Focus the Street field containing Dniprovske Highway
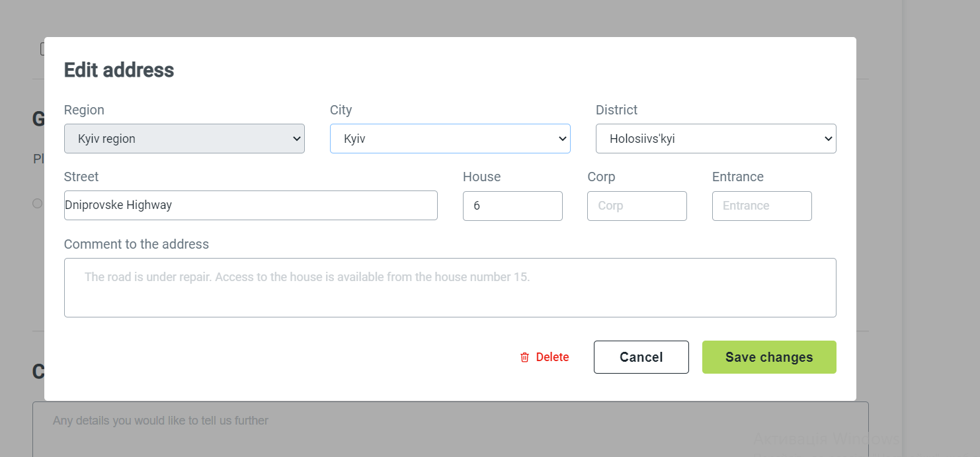The width and height of the screenshot is (980, 457). (x=251, y=206)
